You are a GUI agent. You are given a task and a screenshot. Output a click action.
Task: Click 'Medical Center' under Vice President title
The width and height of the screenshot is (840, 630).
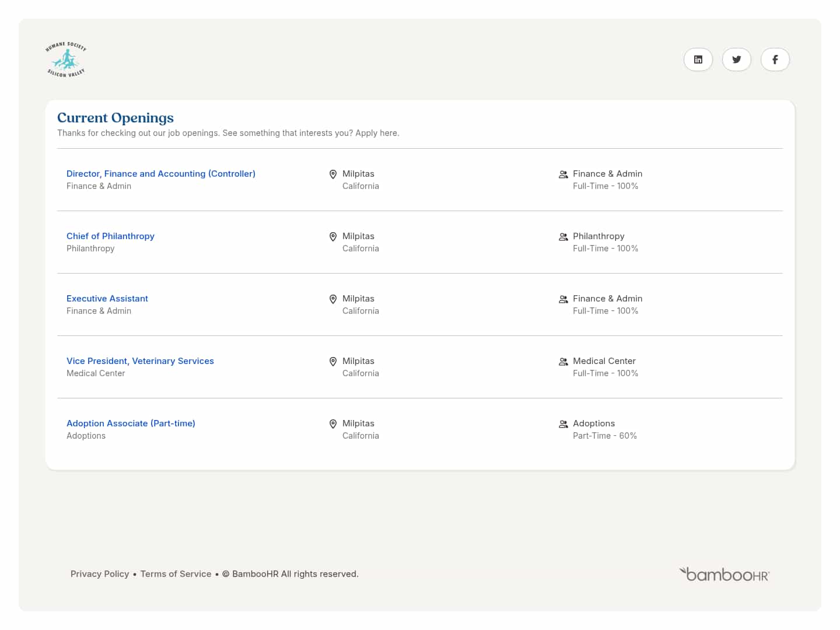(96, 373)
